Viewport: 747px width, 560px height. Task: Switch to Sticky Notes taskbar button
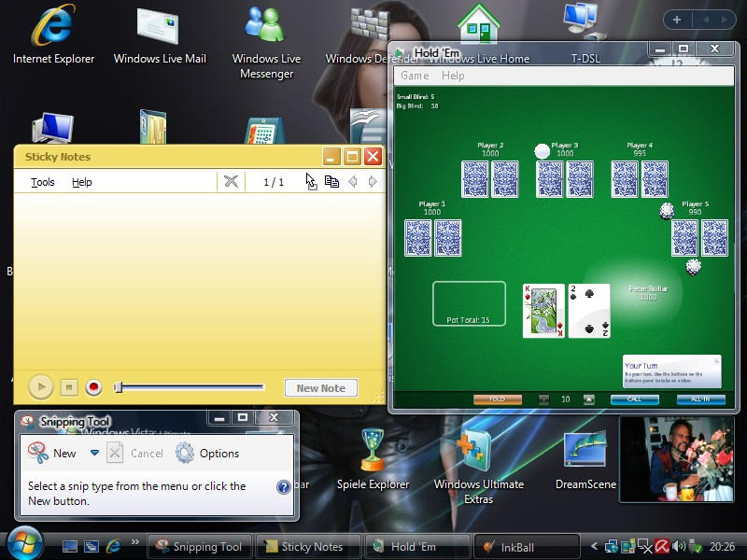coord(308,547)
